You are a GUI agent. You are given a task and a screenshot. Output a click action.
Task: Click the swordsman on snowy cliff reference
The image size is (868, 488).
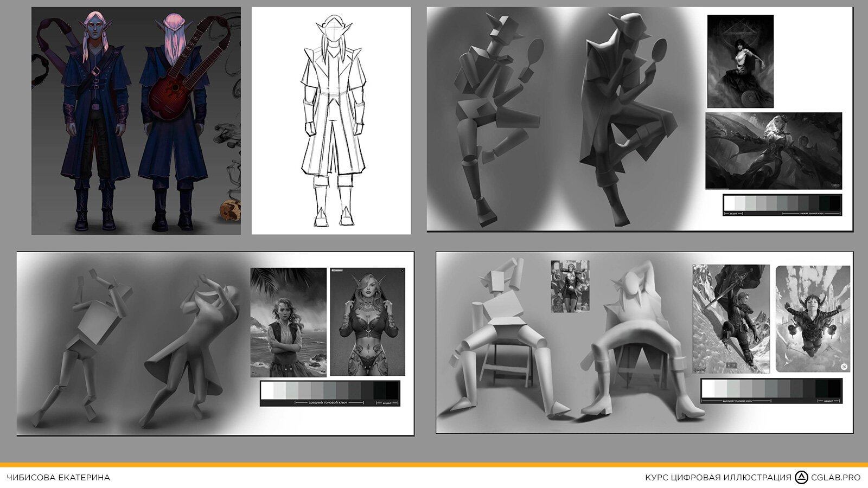[x=731, y=319]
